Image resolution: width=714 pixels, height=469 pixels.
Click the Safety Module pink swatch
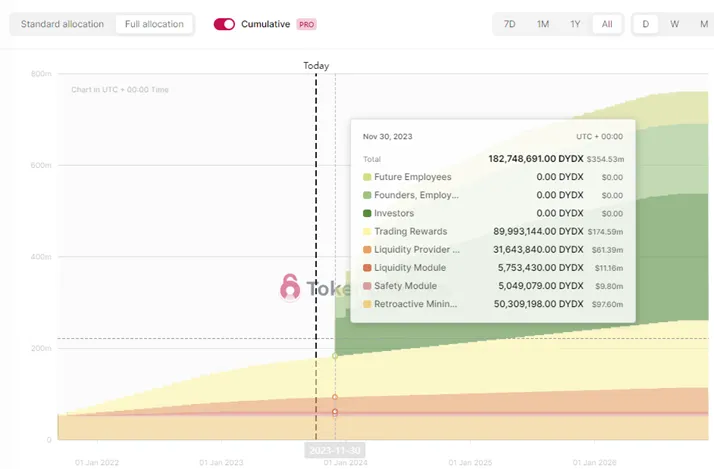point(367,286)
